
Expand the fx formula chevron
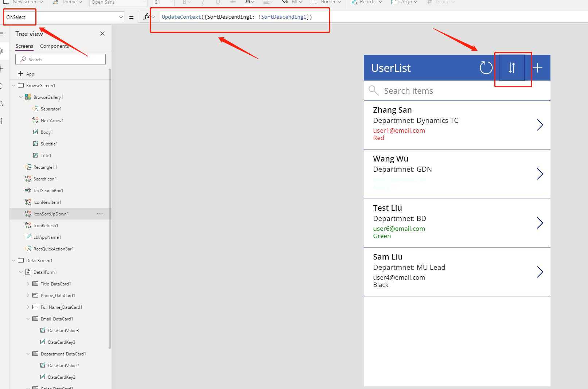click(153, 17)
